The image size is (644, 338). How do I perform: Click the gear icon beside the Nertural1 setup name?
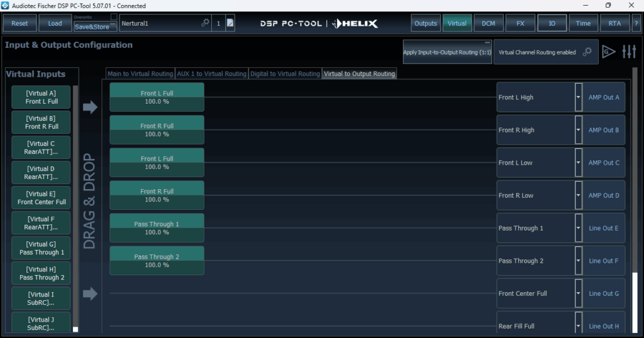point(205,23)
